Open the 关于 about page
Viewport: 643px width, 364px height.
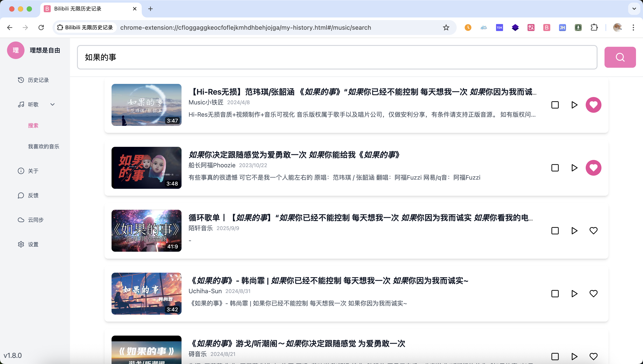coord(33,171)
